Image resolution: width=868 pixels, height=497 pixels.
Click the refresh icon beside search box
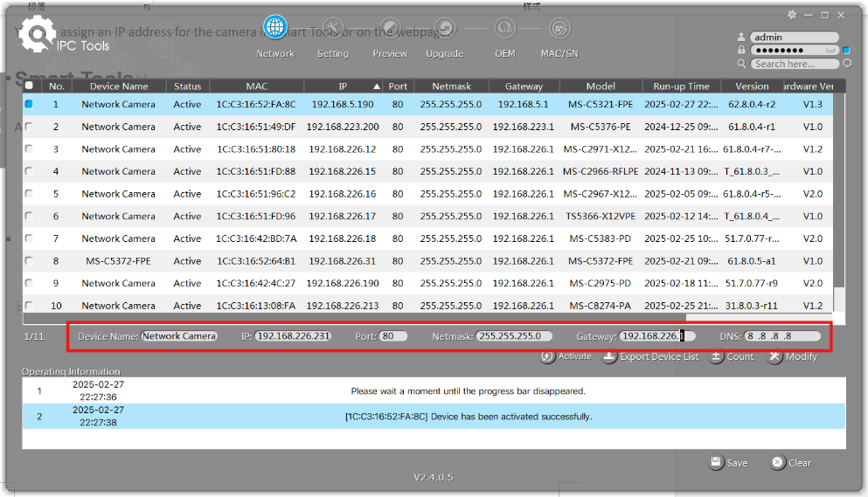[847, 64]
